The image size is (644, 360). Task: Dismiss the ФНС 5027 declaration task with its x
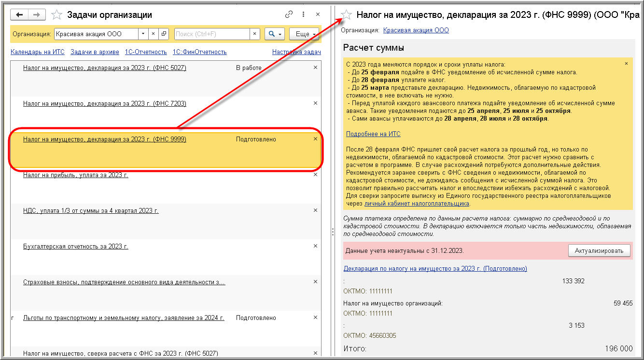tap(316, 68)
